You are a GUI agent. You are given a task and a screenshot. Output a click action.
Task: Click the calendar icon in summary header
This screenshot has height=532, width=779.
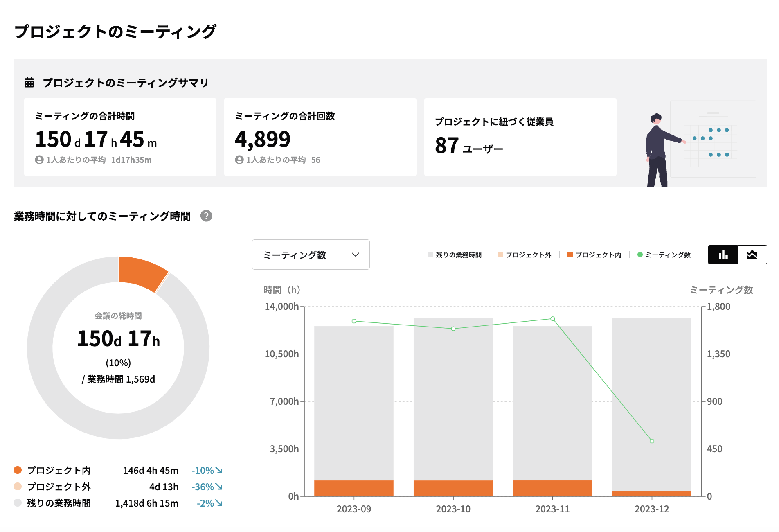pos(29,82)
